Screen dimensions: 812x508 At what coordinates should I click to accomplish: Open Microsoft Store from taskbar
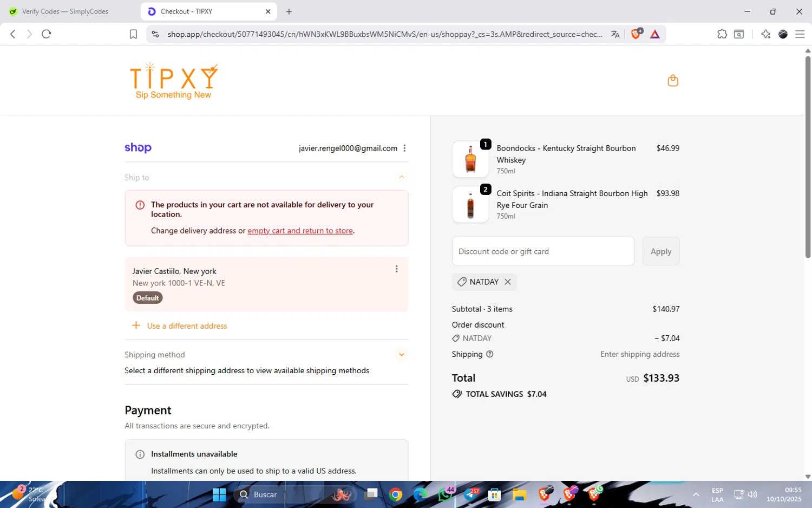click(494, 494)
